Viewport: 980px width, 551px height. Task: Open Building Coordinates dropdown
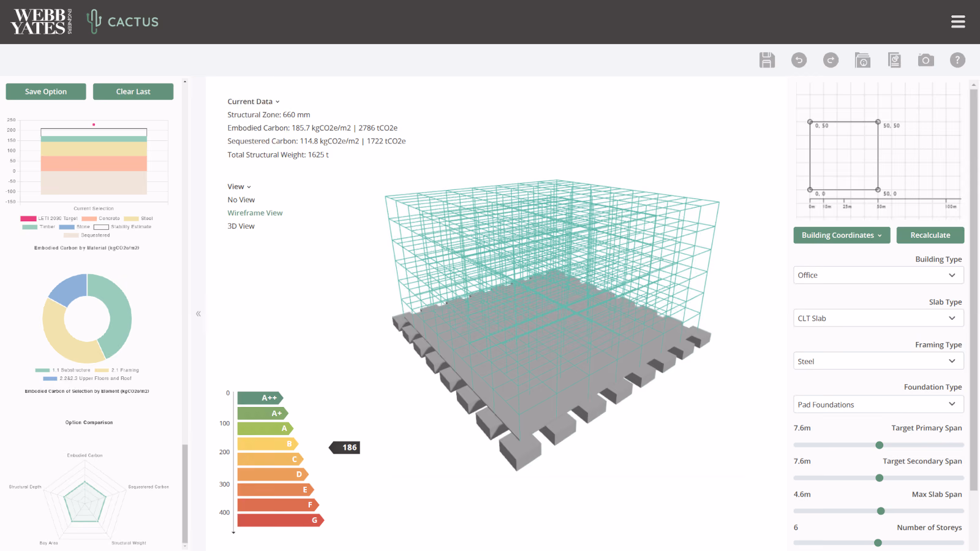(842, 235)
